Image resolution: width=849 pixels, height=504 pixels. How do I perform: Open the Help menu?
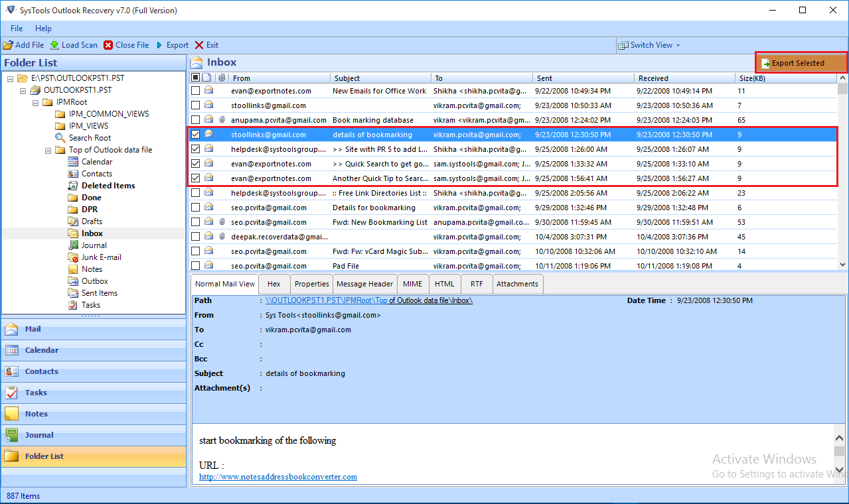point(43,29)
